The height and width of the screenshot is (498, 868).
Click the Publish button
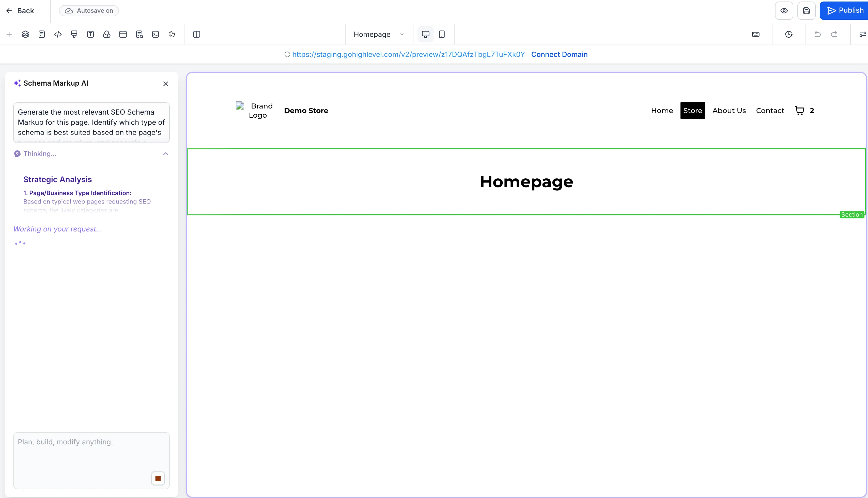[844, 10]
